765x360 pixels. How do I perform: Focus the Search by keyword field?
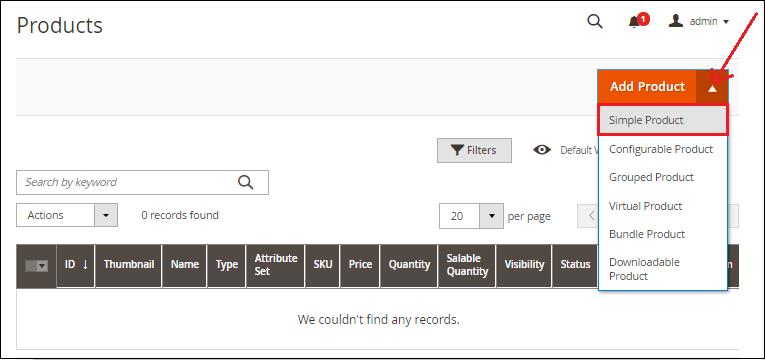coord(127,182)
